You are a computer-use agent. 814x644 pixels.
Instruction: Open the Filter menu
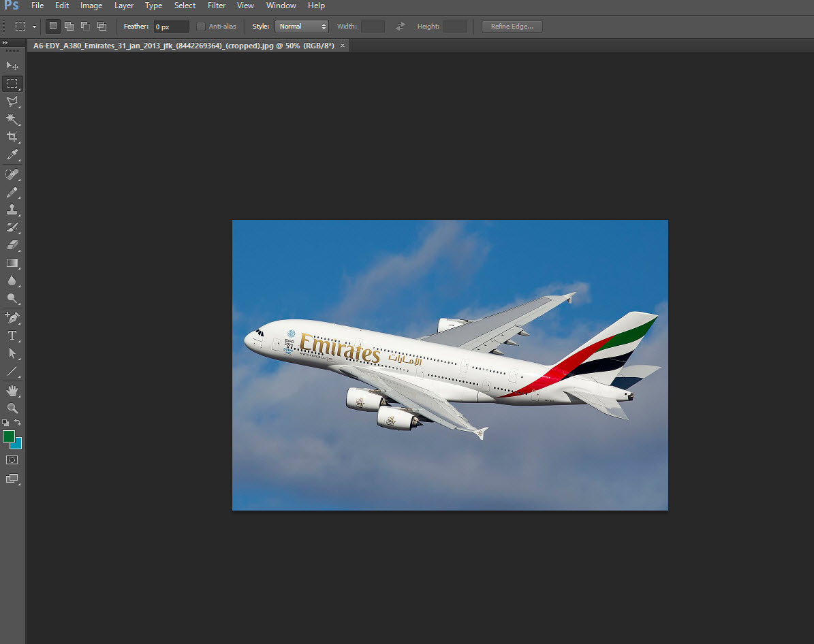(x=217, y=5)
